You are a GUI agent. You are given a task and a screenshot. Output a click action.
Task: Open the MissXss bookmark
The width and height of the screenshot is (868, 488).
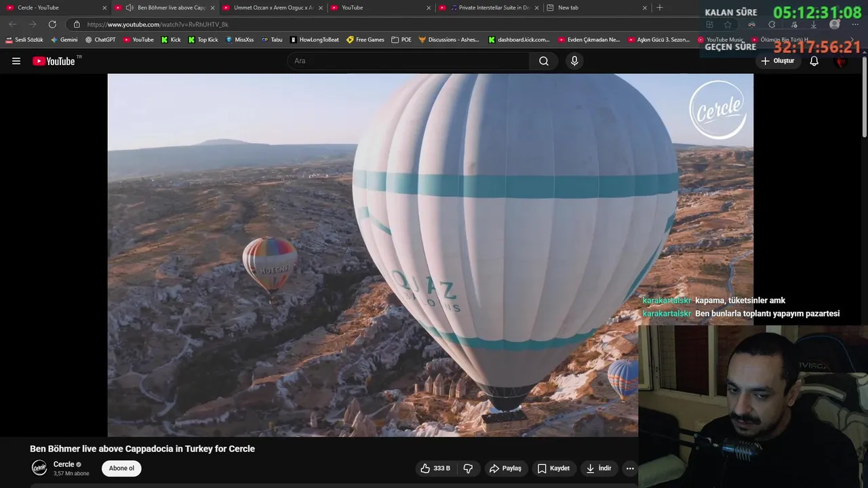click(x=239, y=40)
